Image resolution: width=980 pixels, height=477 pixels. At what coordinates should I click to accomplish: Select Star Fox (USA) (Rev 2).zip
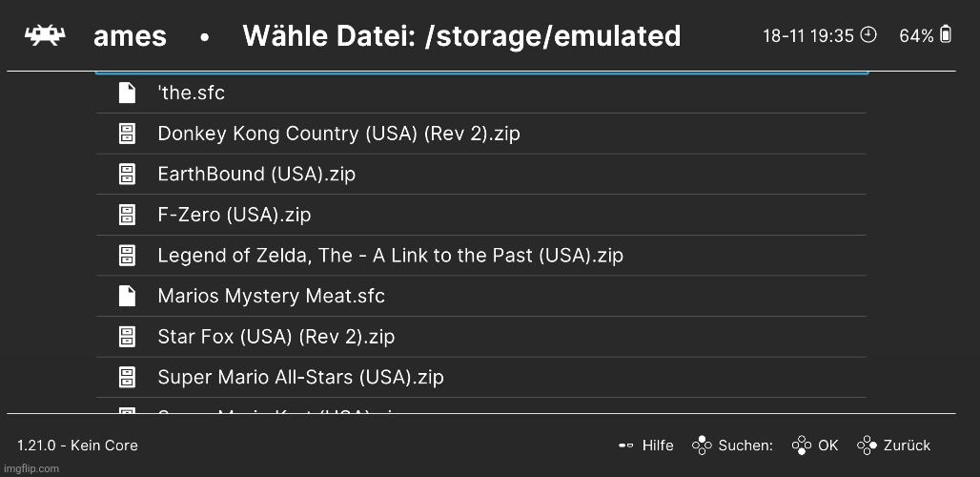coord(276,337)
